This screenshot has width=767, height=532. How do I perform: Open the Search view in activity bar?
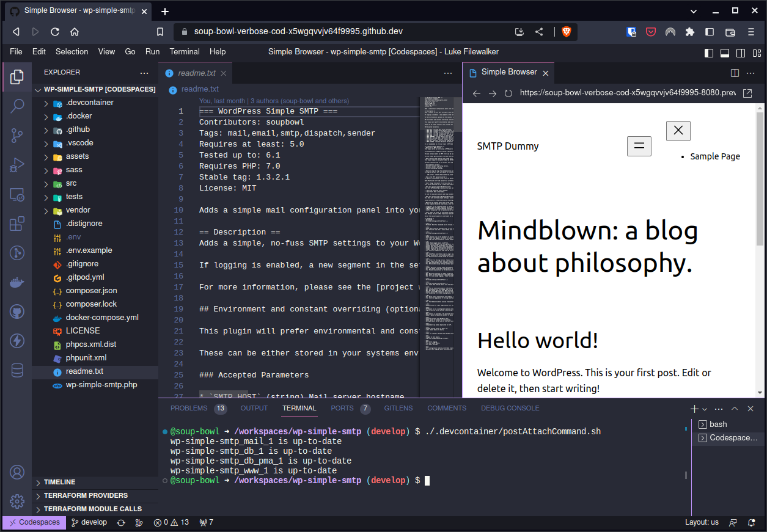(17, 106)
